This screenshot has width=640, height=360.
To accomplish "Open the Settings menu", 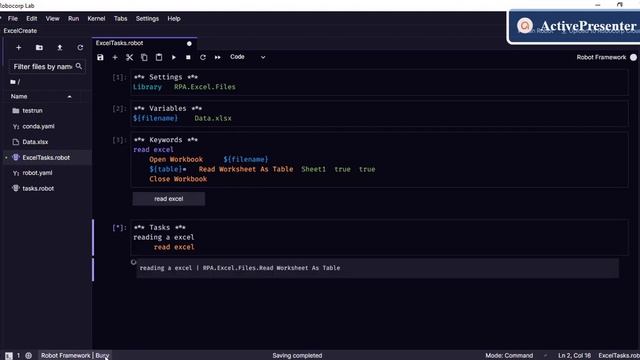I will (x=147, y=19).
